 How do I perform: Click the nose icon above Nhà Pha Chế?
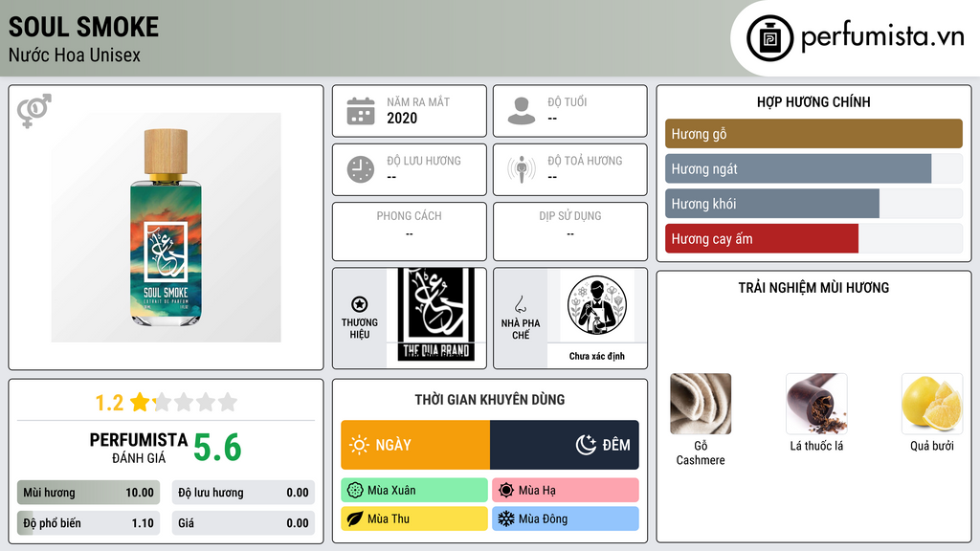[x=520, y=304]
